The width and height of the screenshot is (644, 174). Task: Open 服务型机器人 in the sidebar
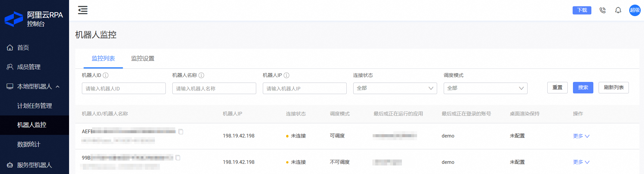click(35, 165)
